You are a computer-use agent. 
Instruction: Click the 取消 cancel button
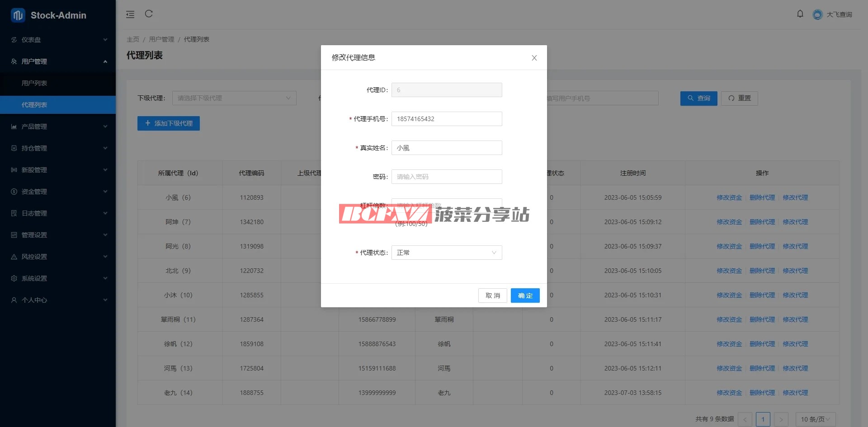(x=492, y=296)
